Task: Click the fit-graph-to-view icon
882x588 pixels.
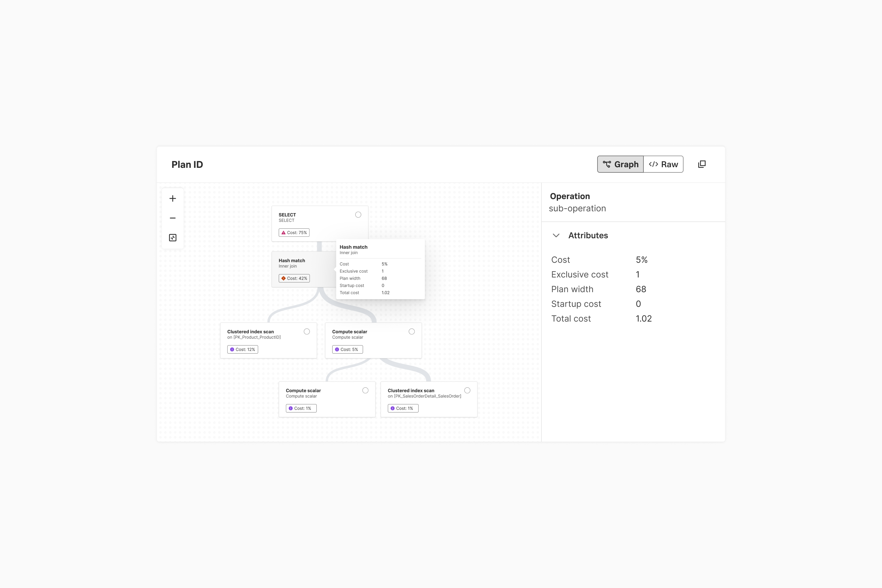Action: pos(172,237)
